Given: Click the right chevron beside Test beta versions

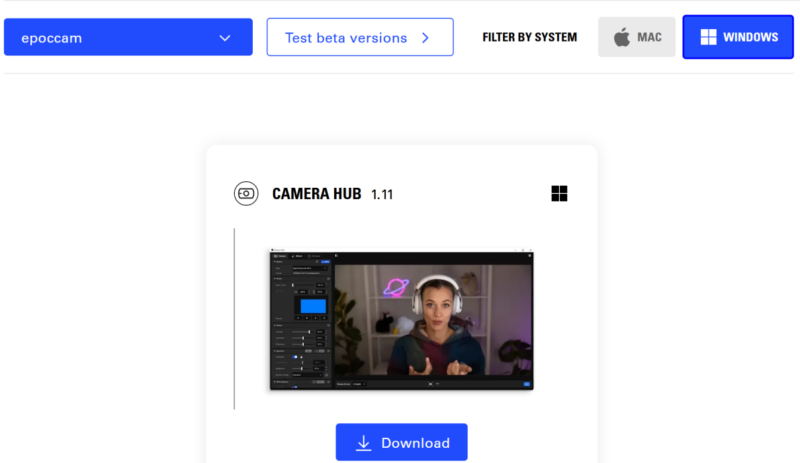Looking at the screenshot, I should [x=425, y=38].
